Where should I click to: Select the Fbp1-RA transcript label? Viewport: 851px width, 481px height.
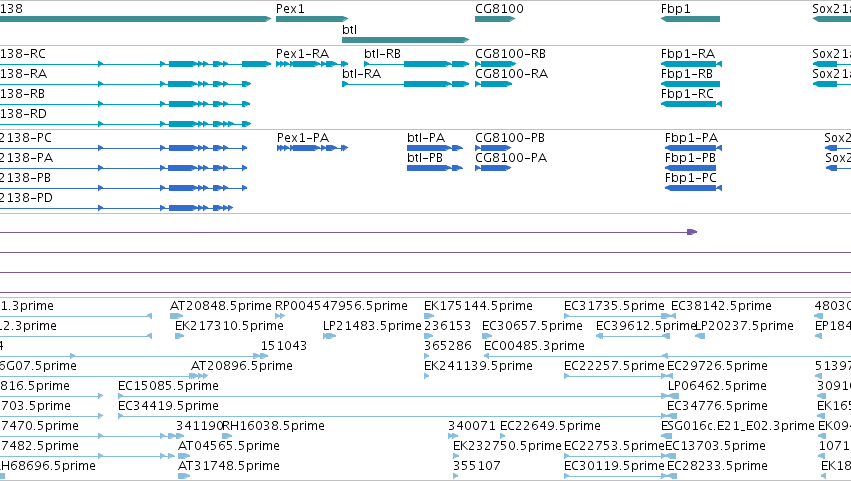click(688, 54)
